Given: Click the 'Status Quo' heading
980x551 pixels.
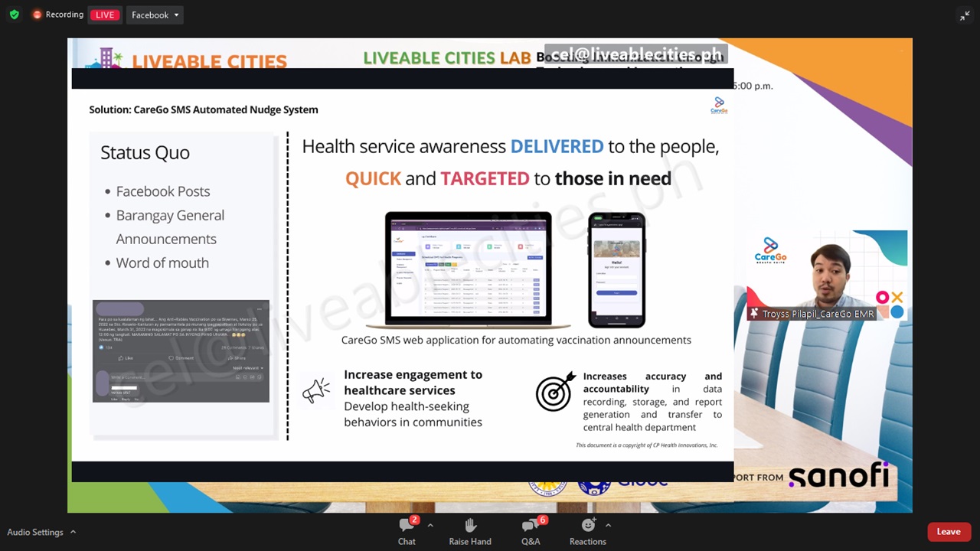Looking at the screenshot, I should (145, 152).
